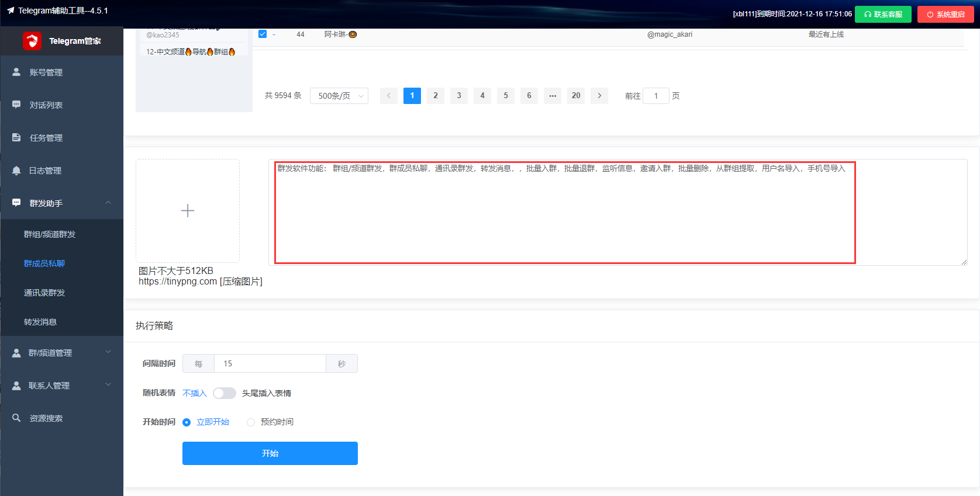Go to previous page with left arrow

pos(389,96)
